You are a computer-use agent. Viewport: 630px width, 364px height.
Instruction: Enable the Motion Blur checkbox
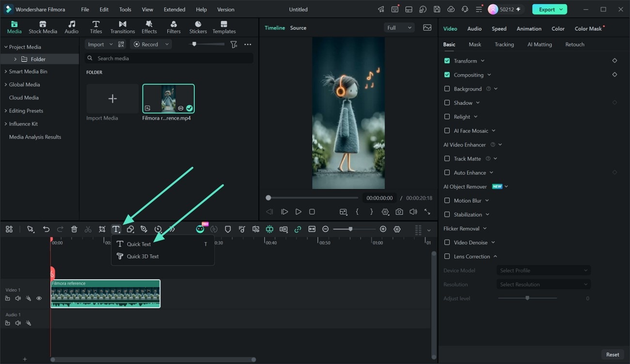click(x=447, y=201)
